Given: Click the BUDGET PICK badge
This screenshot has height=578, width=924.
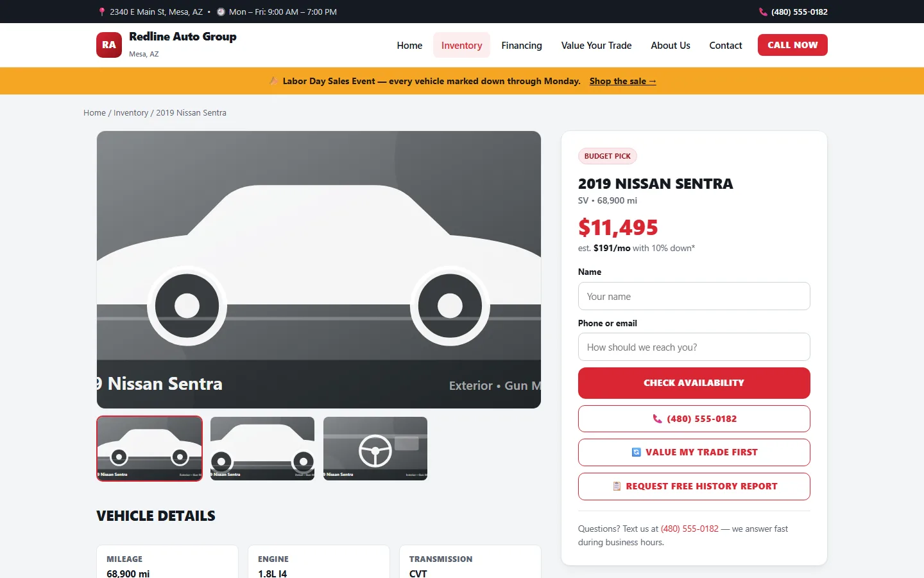Looking at the screenshot, I should coord(607,156).
